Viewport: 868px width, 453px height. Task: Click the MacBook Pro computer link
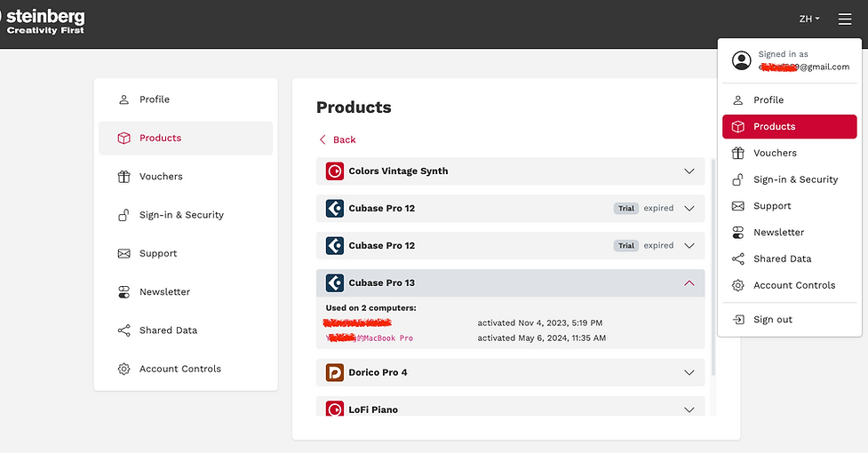(370, 338)
